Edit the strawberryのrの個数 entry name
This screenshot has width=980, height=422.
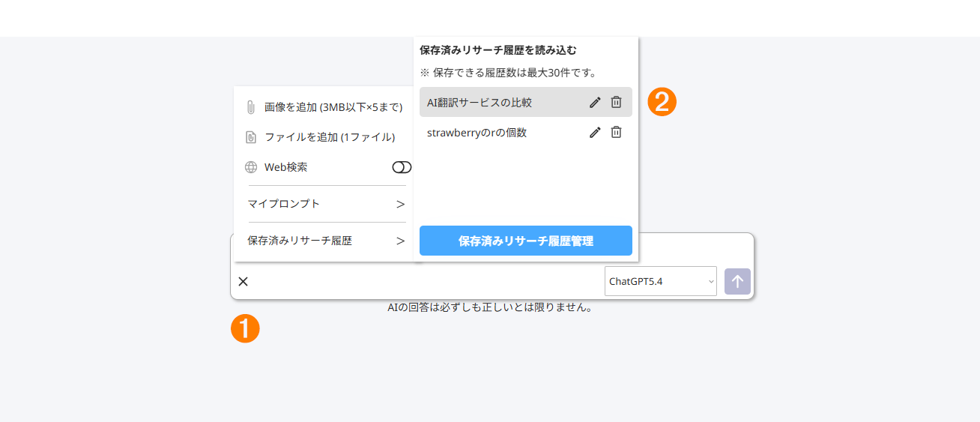[x=595, y=132]
